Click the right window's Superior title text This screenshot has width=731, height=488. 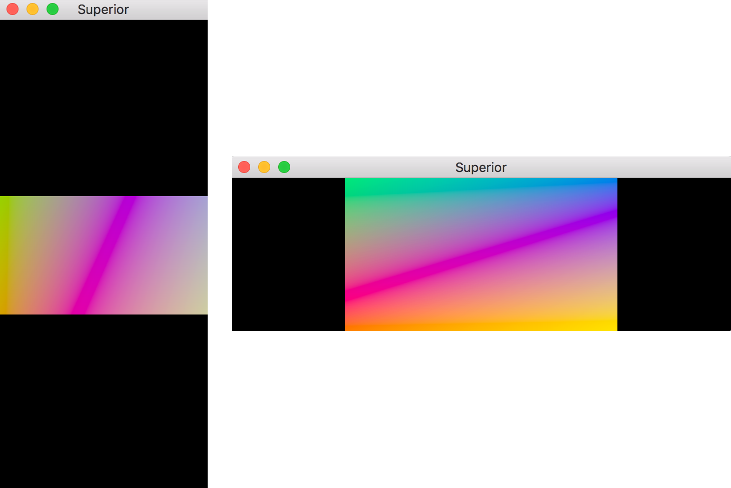pos(480,167)
